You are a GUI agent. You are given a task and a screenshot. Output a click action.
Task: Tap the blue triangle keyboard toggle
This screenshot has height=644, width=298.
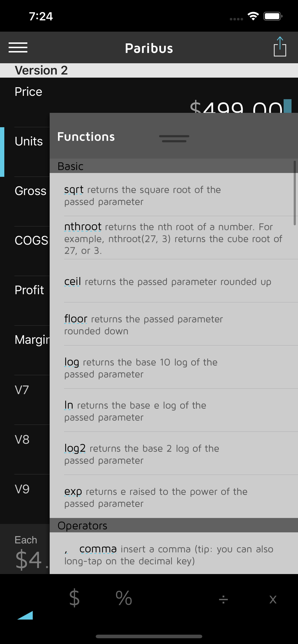[x=25, y=615]
